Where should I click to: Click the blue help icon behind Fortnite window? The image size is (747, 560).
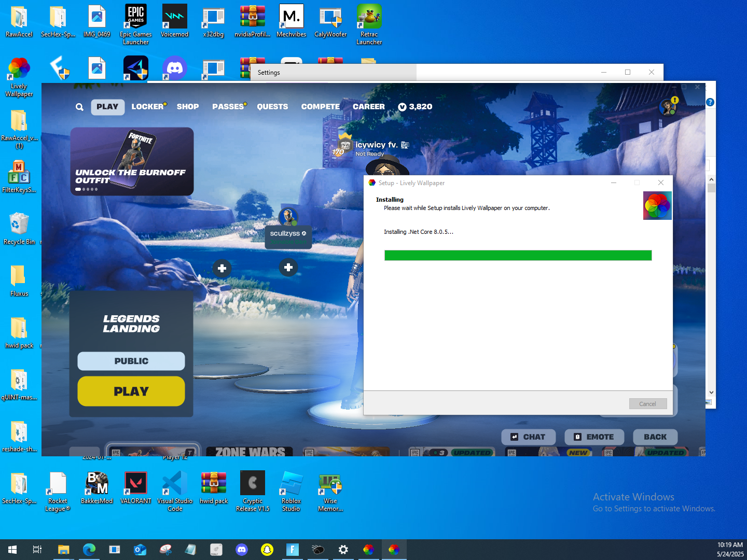tap(710, 103)
